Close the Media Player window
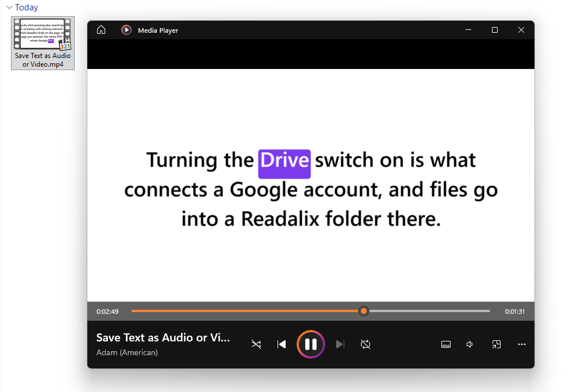This screenshot has height=392, width=577. tap(521, 30)
